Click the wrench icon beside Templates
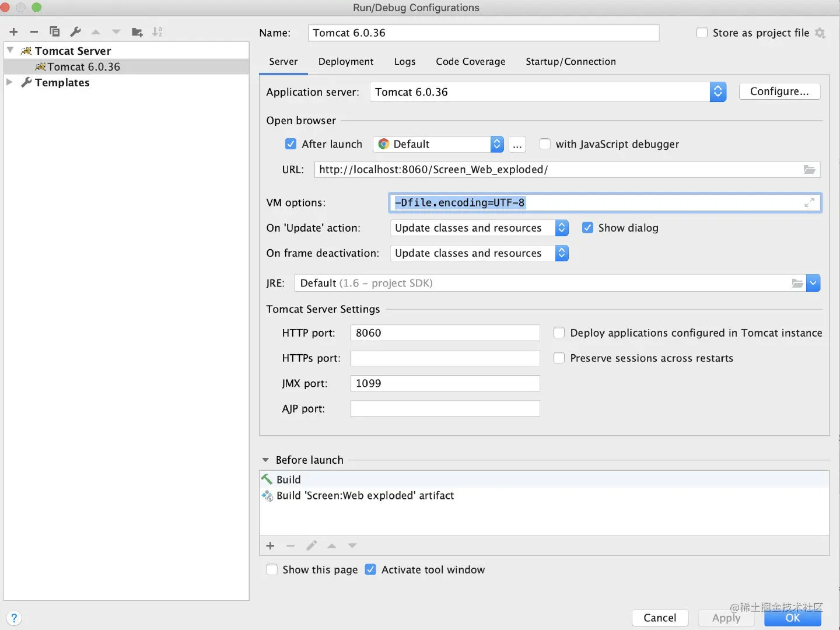The height and width of the screenshot is (630, 840). [x=26, y=83]
